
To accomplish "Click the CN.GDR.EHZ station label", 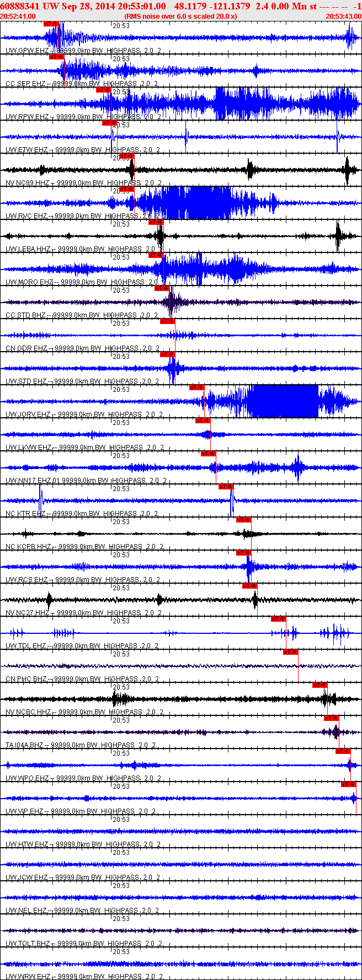I will click(26, 348).
